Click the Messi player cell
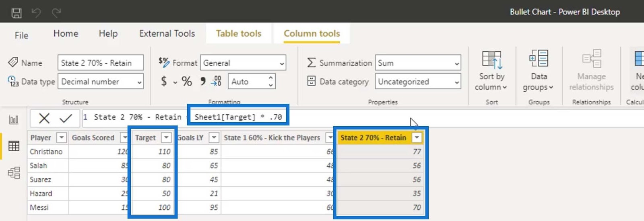 (48, 208)
